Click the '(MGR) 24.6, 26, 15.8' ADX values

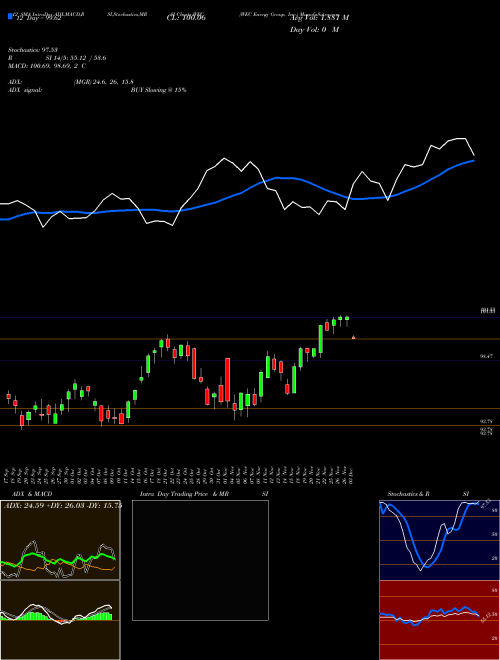[x=104, y=82]
